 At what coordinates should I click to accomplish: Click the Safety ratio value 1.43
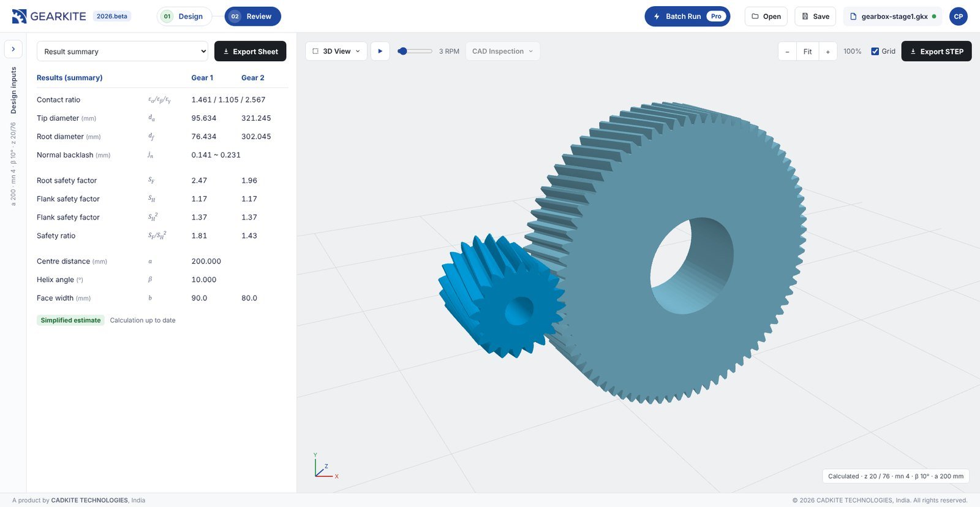249,236
